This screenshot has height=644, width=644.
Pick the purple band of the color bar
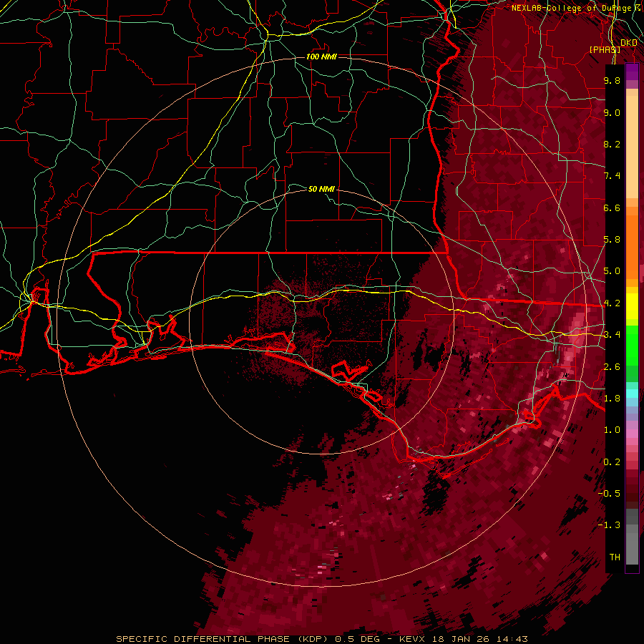pyautogui.click(x=632, y=72)
